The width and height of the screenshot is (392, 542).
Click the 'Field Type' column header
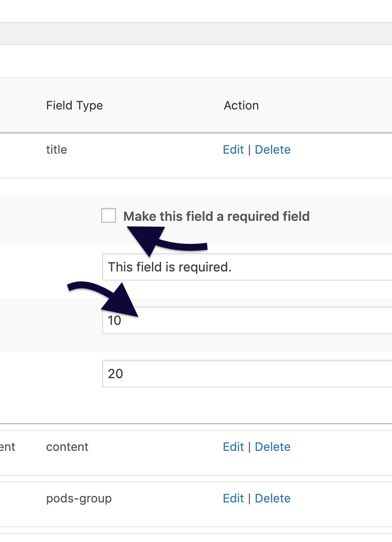pos(74,105)
